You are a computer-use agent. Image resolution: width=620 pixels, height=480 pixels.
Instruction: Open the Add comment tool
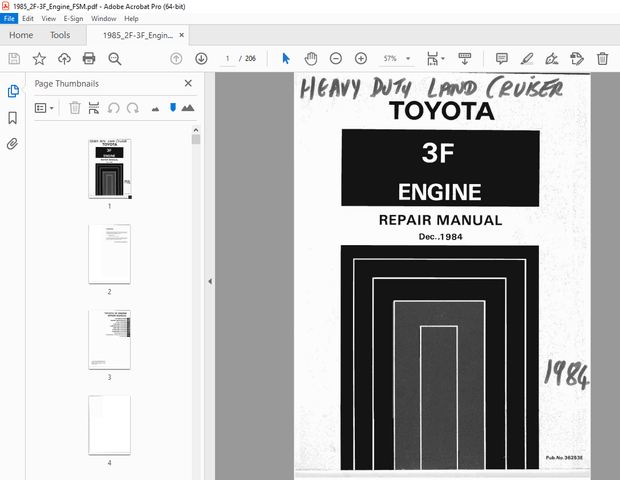(x=501, y=59)
